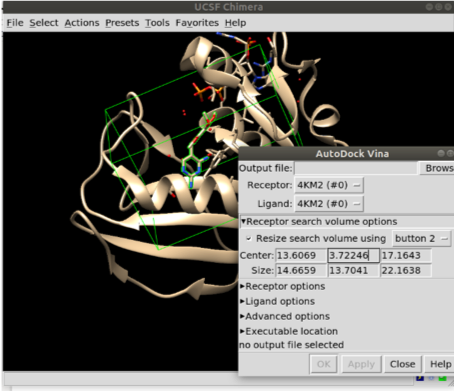Click Size Z field showing 22.1638
Screen dimensions: 454x391
pyautogui.click(x=406, y=270)
